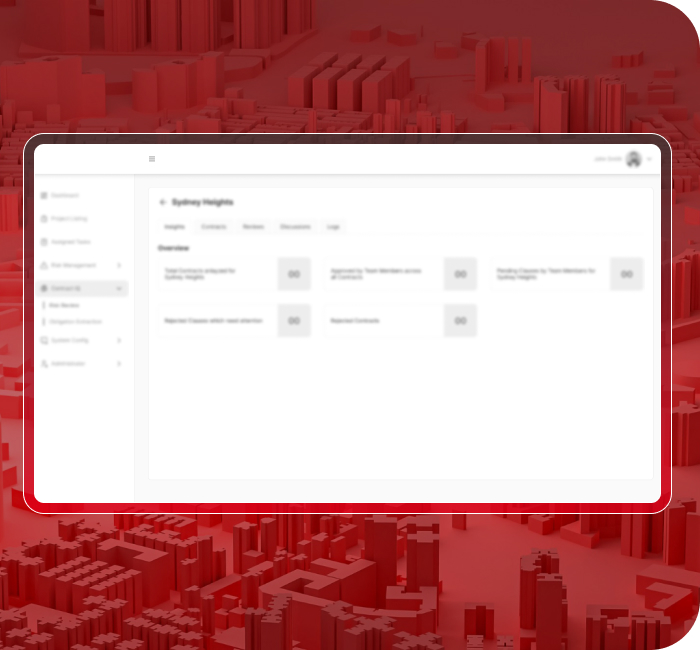Click the user avatar photo in header
This screenshot has height=650, width=700.
633,159
